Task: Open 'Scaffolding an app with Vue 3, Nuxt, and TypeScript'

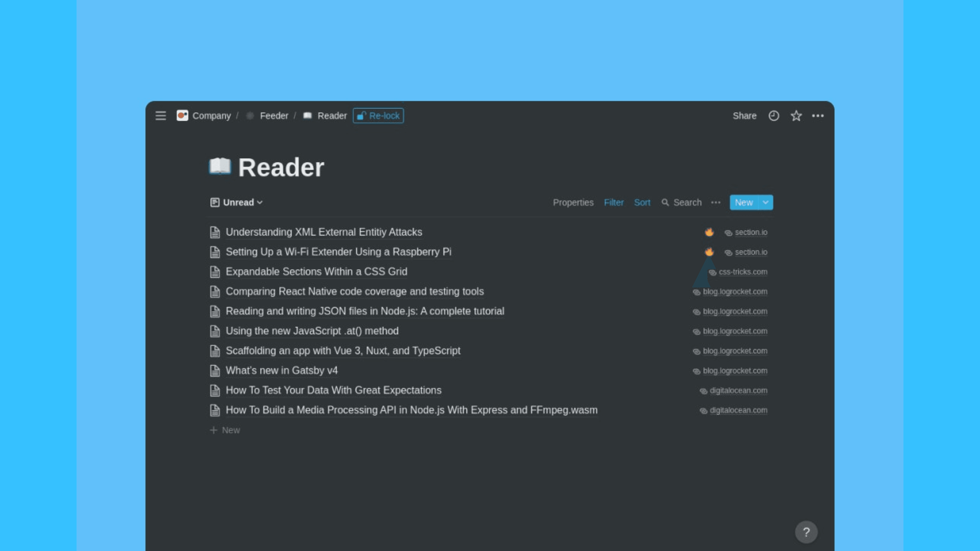Action: tap(343, 350)
